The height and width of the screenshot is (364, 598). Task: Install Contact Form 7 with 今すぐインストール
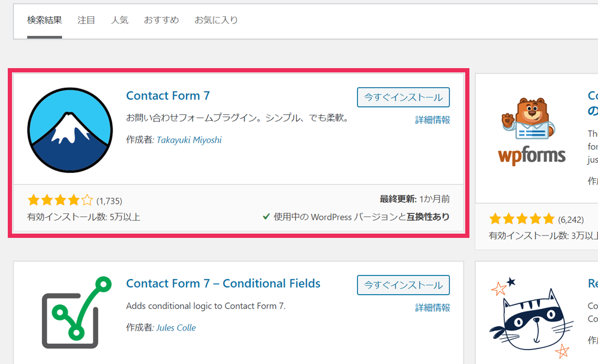(x=403, y=97)
